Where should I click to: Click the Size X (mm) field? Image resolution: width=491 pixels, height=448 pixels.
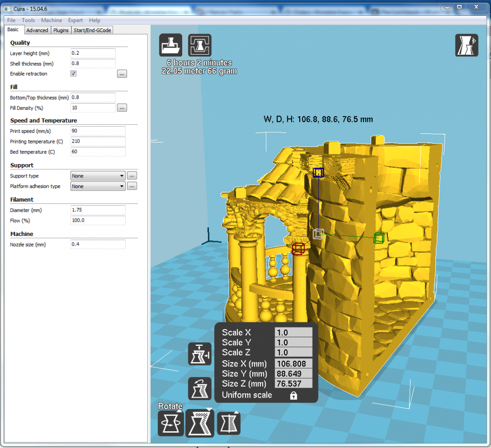293,364
